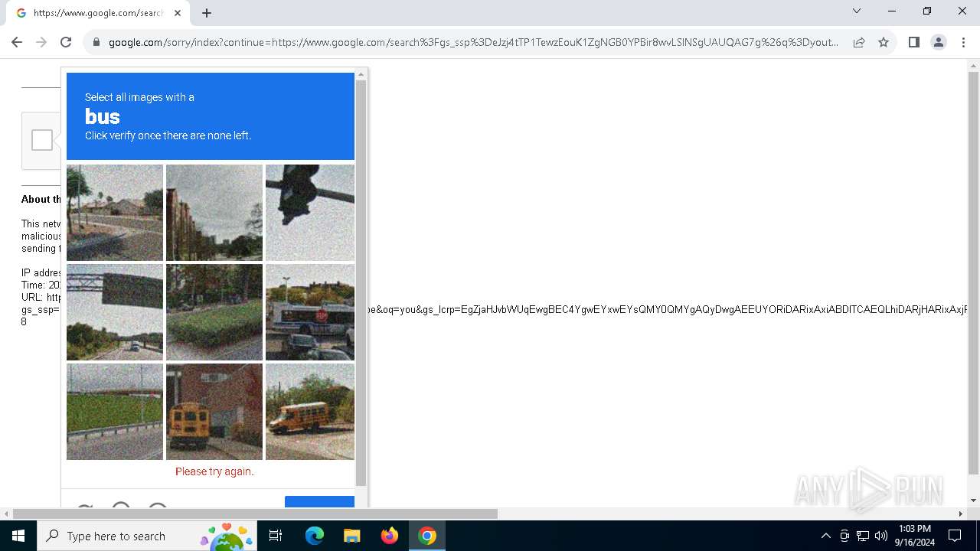Open network settings tray icon
This screenshot has height=551, width=980.
[863, 536]
